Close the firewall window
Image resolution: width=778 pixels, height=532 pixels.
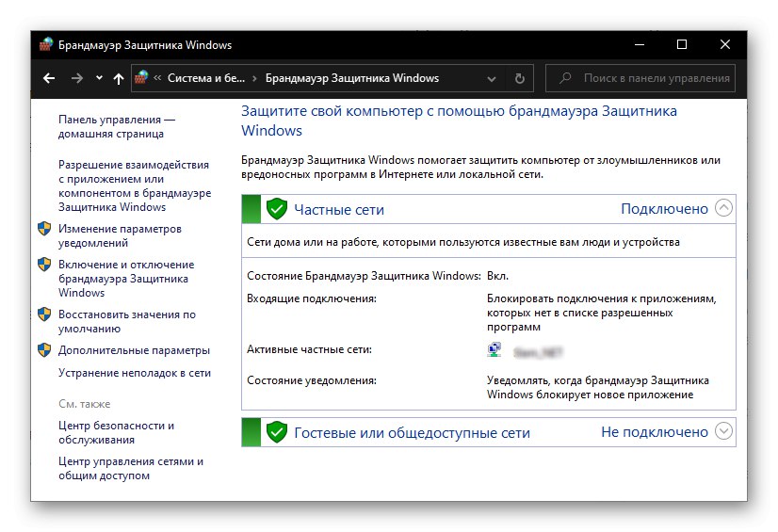pos(725,44)
